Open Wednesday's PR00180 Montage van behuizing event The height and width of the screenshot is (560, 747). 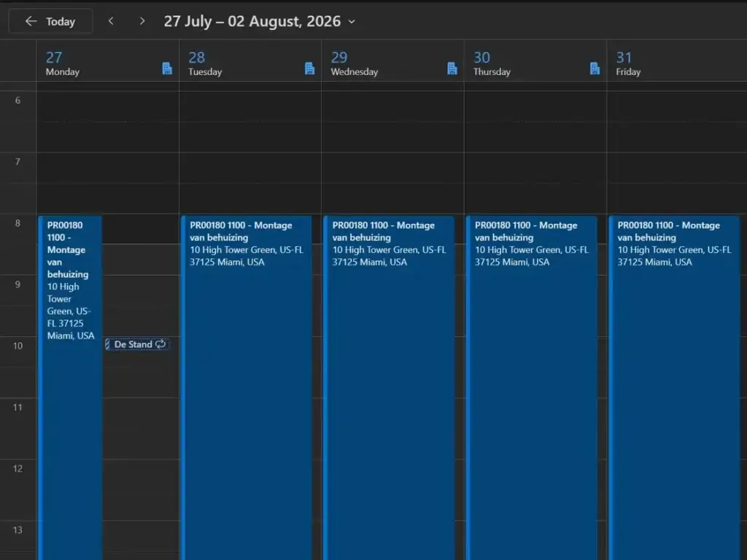(390, 388)
